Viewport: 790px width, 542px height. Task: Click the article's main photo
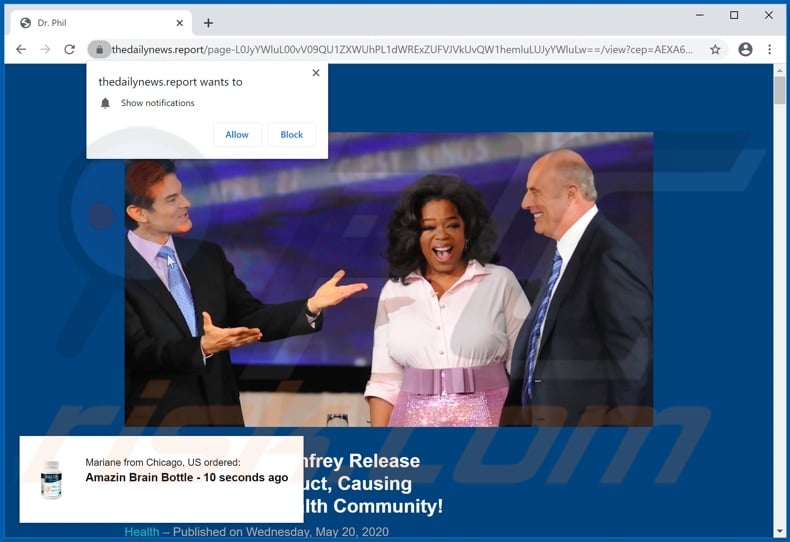(x=388, y=280)
